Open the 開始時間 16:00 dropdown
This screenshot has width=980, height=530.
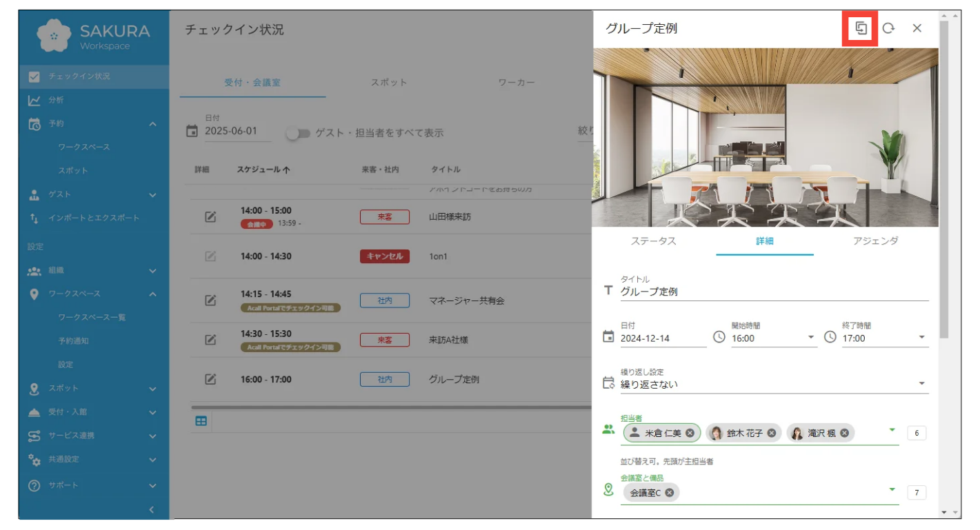[x=810, y=338]
